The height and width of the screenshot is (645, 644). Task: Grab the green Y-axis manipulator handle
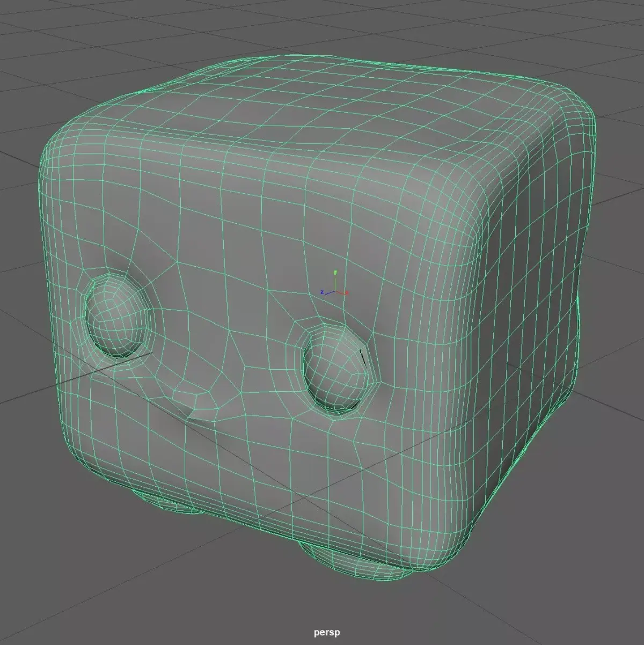click(x=335, y=273)
